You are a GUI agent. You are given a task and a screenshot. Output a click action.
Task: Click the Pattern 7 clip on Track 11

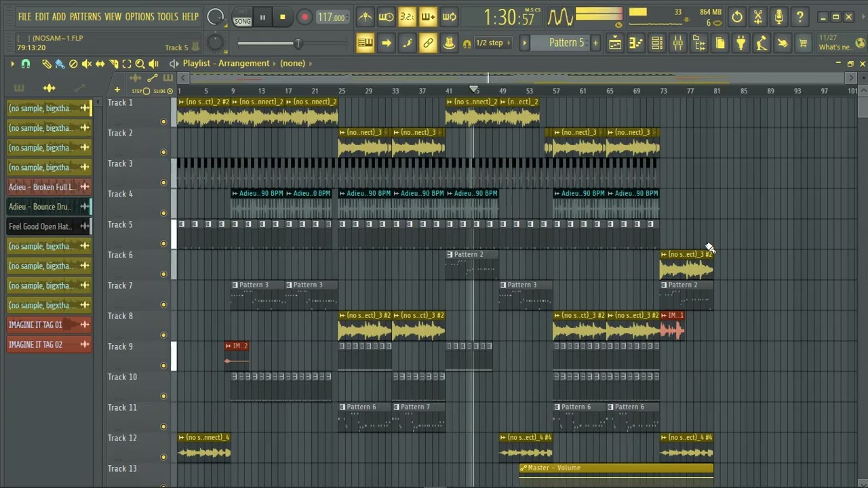tap(418, 417)
